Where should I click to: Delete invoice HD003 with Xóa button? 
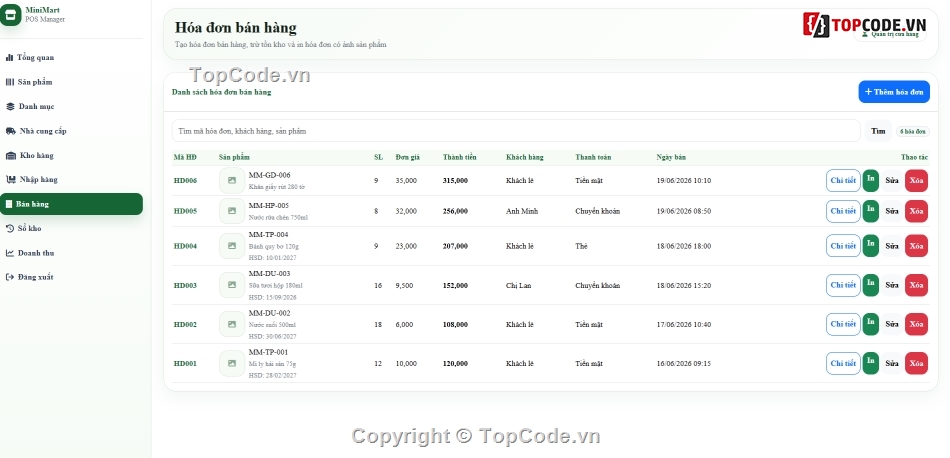(916, 285)
